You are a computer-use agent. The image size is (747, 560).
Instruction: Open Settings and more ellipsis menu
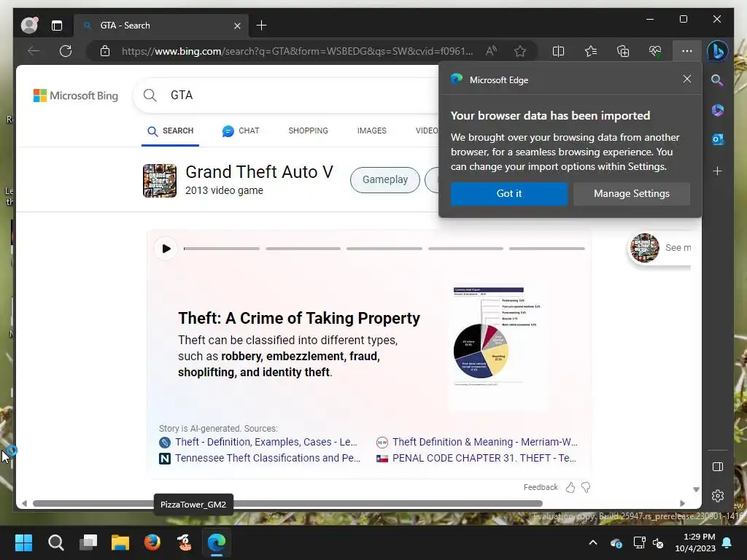click(687, 51)
